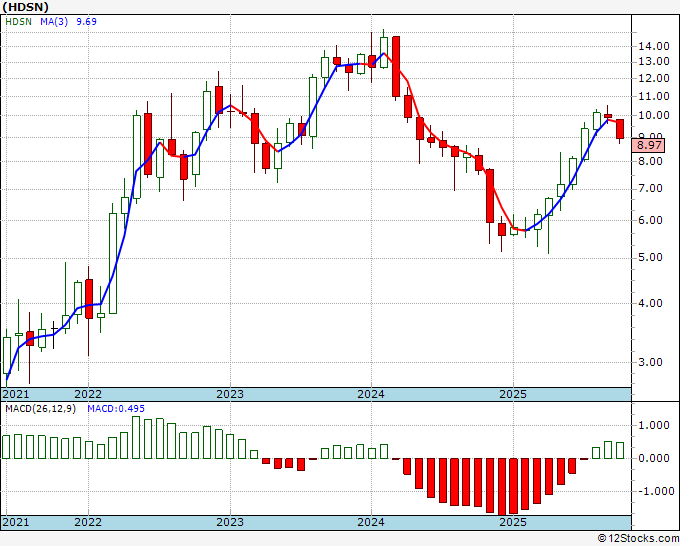Click the 13.00 price axis label
Image resolution: width=680 pixels, height=546 pixels.
coord(654,62)
